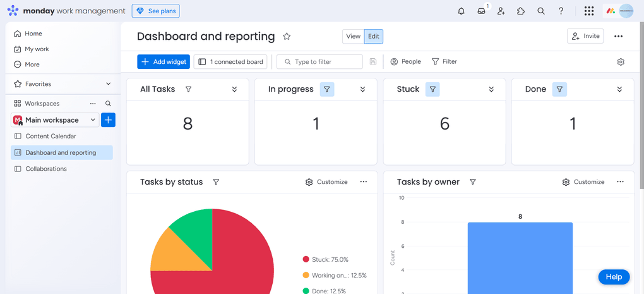Expand the Favorites section
The width and height of the screenshot is (644, 294).
pos(109,84)
